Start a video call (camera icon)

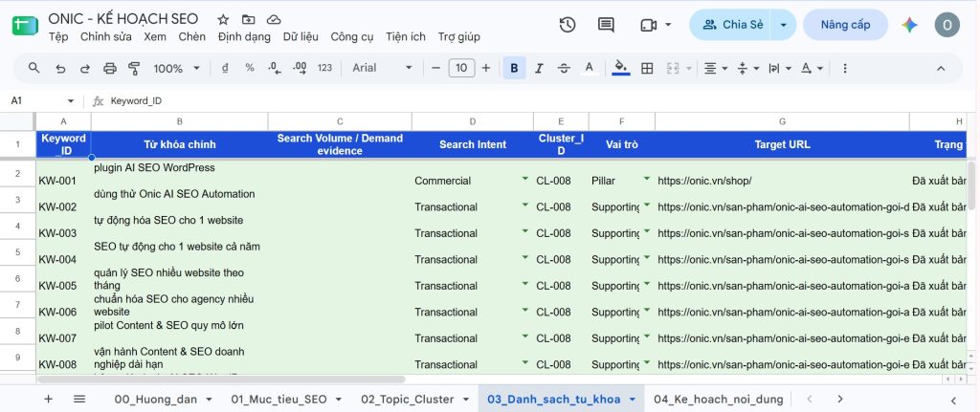648,25
